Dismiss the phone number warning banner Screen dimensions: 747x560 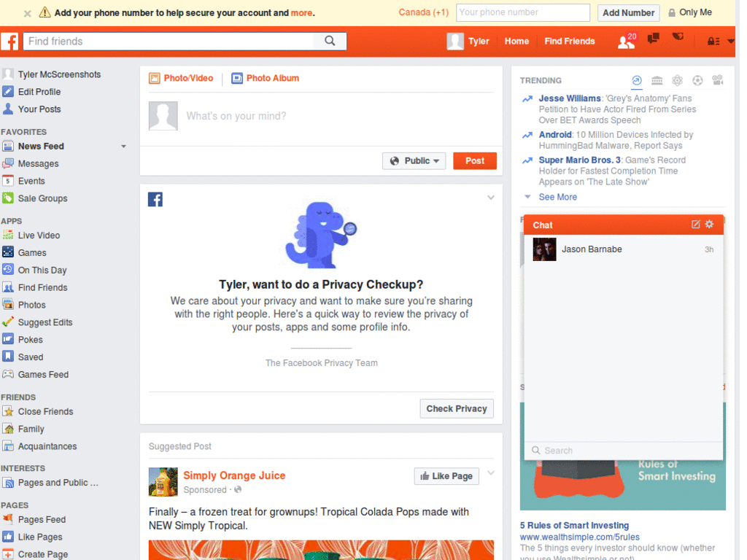pyautogui.click(x=28, y=13)
